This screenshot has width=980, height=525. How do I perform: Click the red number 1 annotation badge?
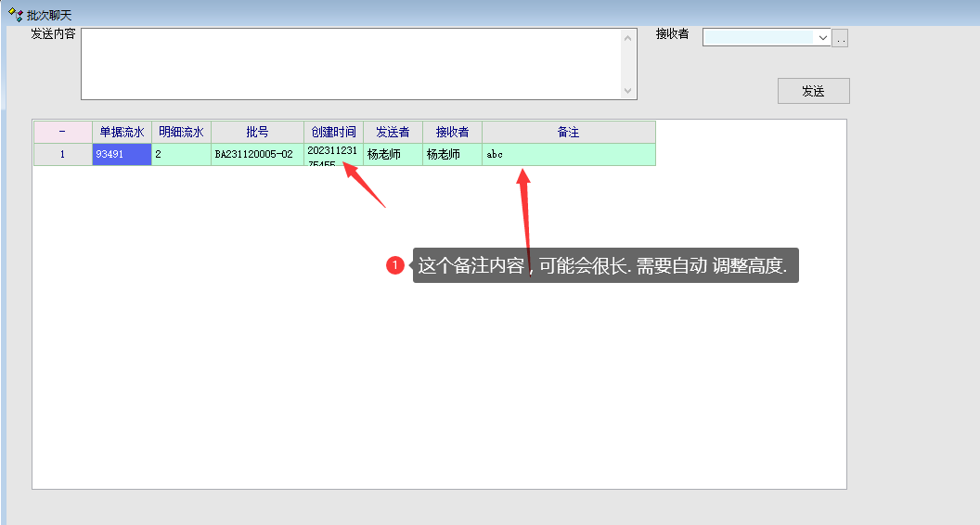[394, 266]
